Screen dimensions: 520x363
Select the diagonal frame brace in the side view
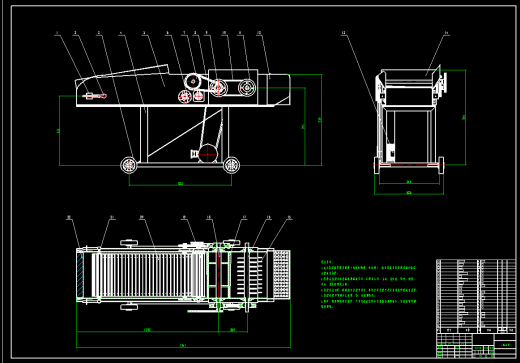click(185, 132)
